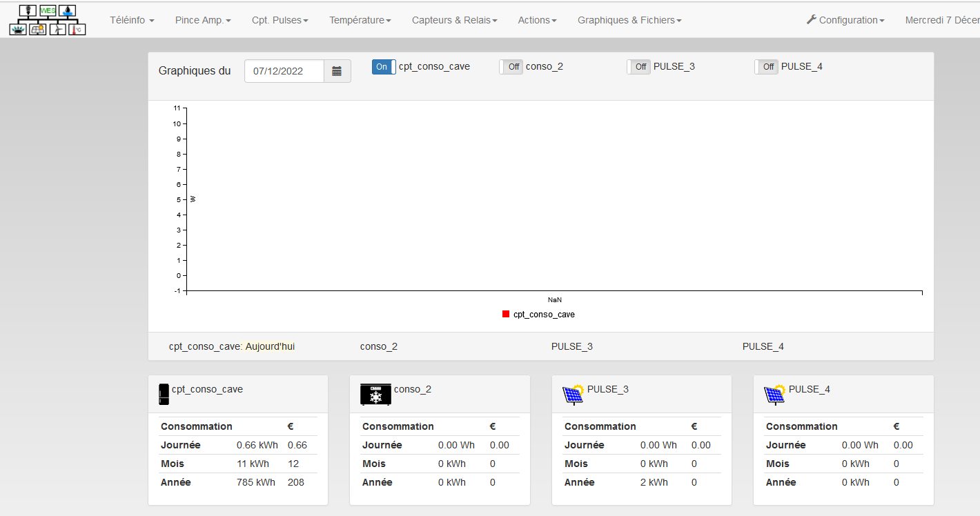Enable the conso_2 graph toggle
Image resolution: width=980 pixels, height=516 pixels.
[x=511, y=67]
